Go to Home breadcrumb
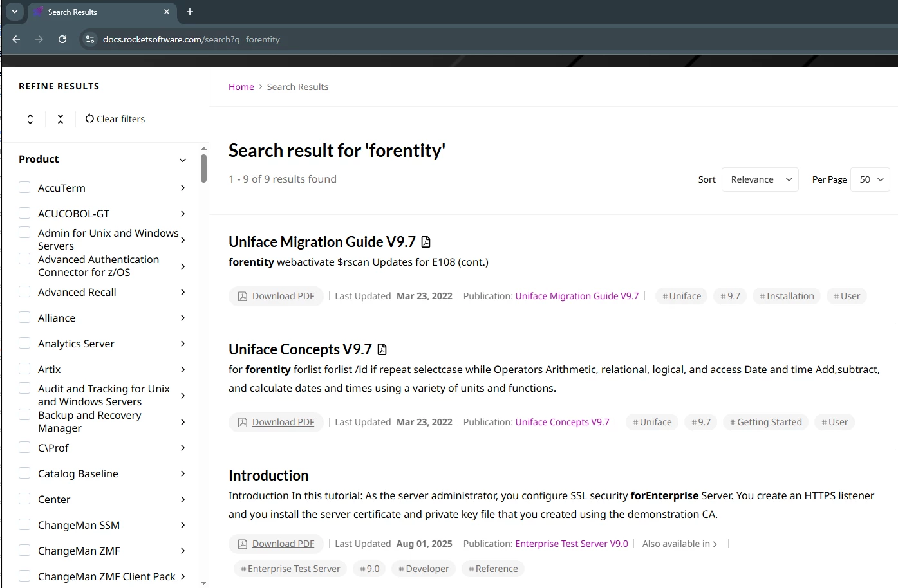This screenshot has height=588, width=898. [x=241, y=87]
